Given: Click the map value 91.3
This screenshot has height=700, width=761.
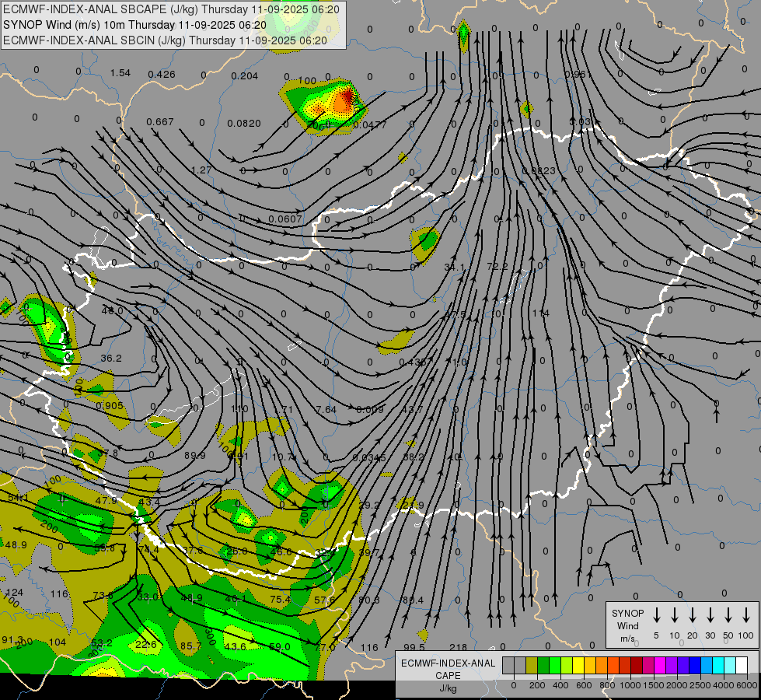Looking at the screenshot, I should coord(12,640).
